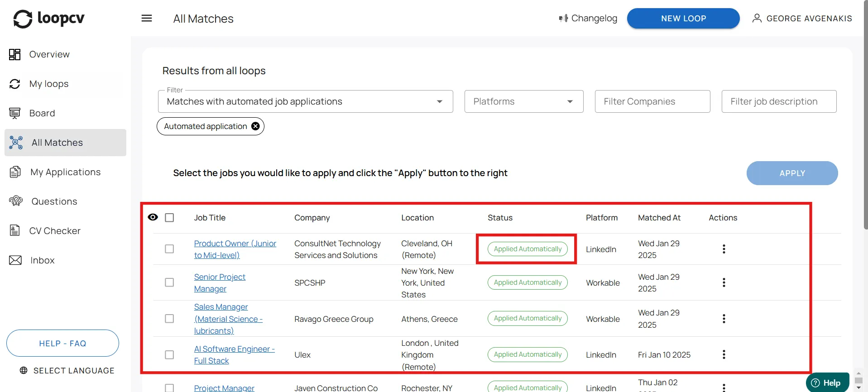Open actions menu for AI Software Engineer row
This screenshot has width=868, height=392.
click(724, 354)
